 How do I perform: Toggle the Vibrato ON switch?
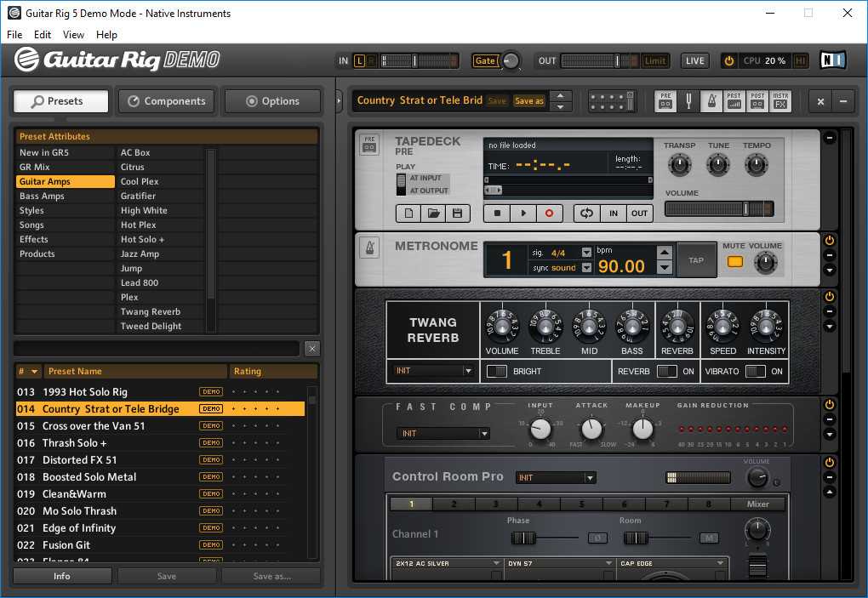click(x=755, y=372)
